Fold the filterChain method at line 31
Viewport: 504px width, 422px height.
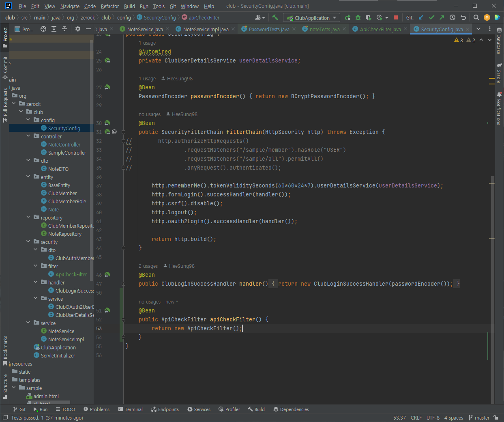point(124,132)
